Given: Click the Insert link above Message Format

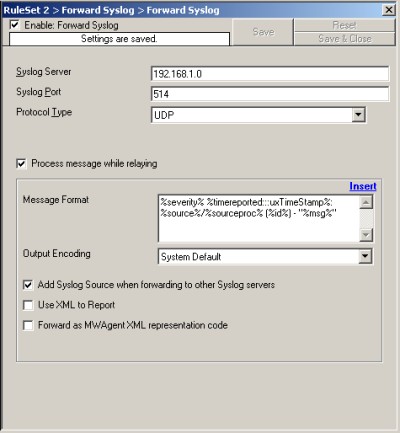Looking at the screenshot, I should coord(363,186).
